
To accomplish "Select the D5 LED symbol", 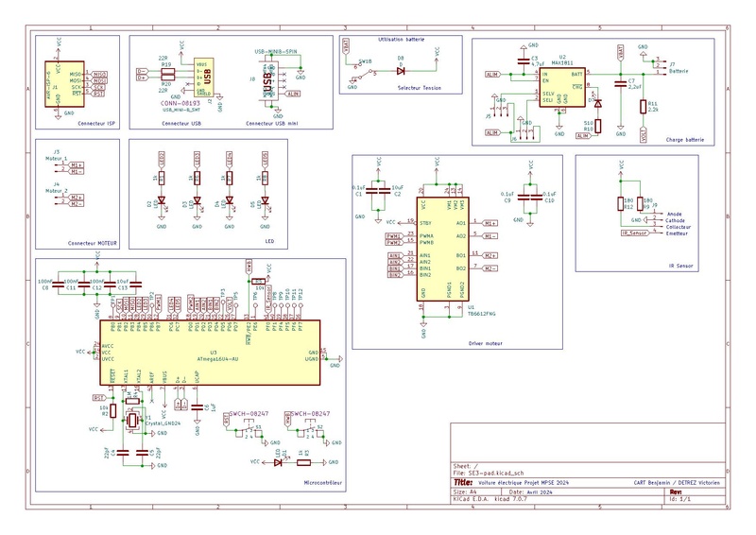I will pos(265,200).
